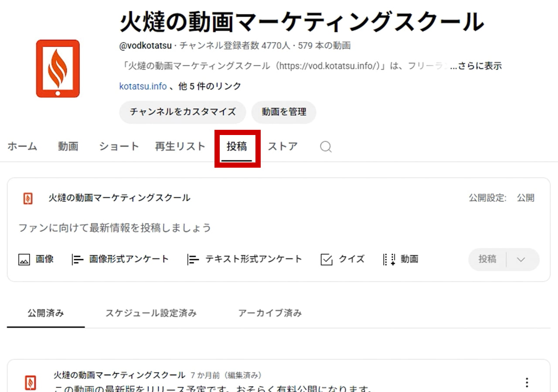Screen dimensions: 558x392
Task: Click チャンネル登録者数 4770人 text
Action: [236, 46]
